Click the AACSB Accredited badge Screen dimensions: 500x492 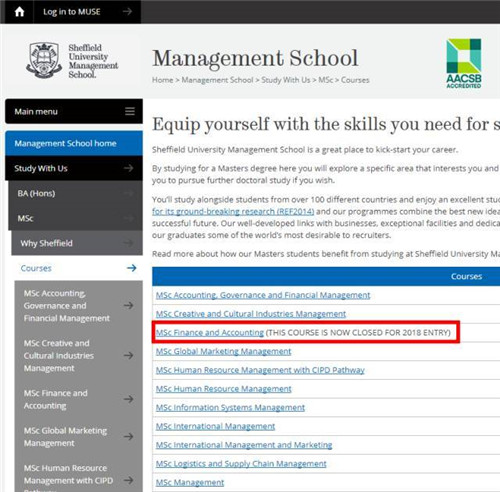[x=464, y=63]
